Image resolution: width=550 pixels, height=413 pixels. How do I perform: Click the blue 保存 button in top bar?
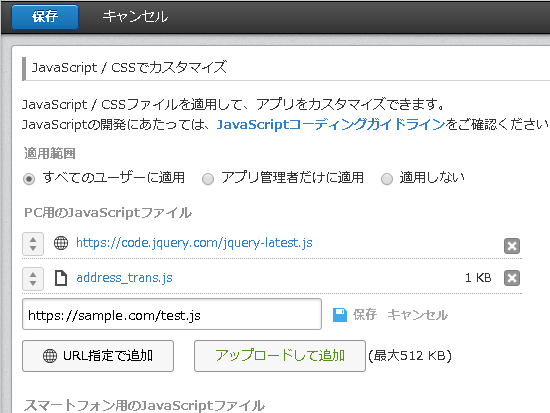coord(45,16)
